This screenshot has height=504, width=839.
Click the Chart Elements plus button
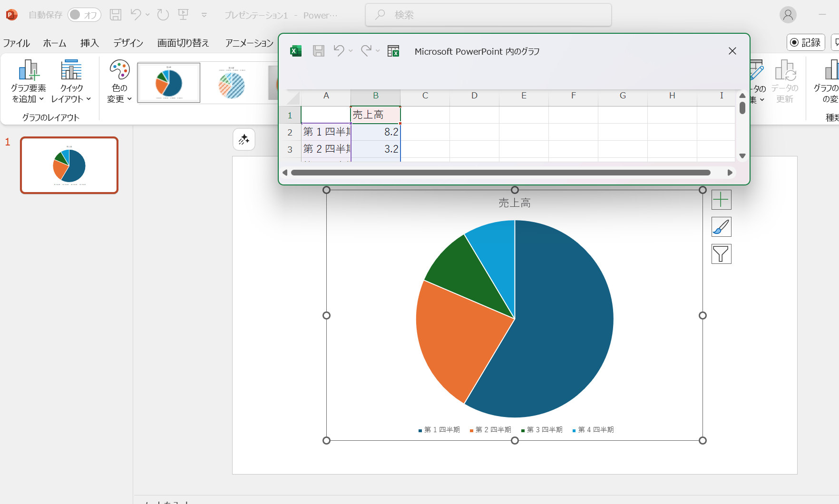(721, 200)
